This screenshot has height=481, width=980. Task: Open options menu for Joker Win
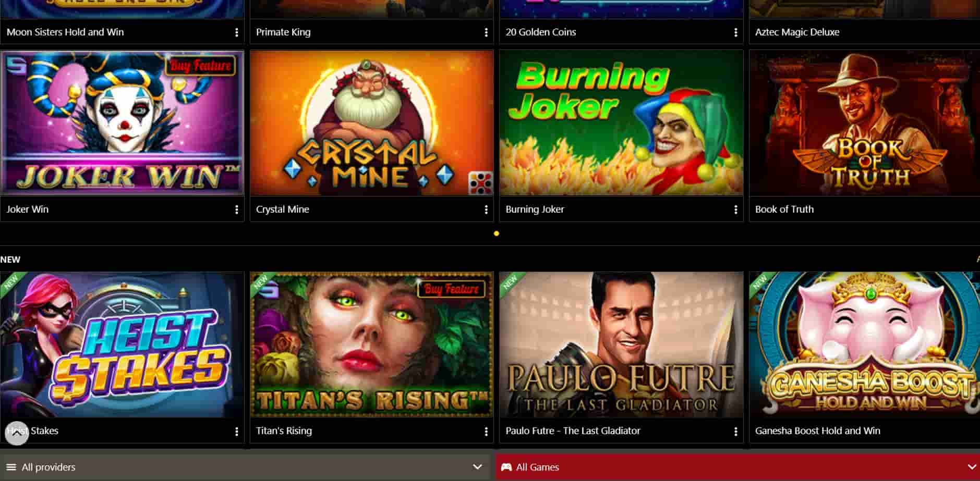coord(237,209)
